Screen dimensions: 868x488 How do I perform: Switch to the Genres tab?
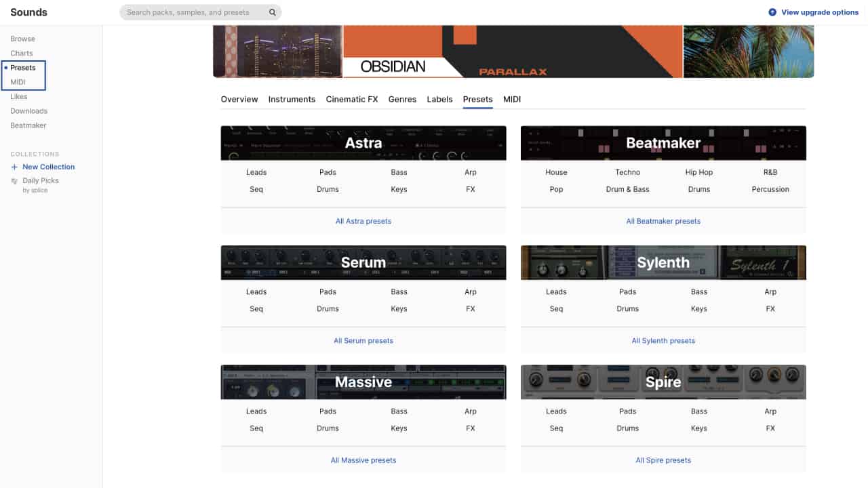click(x=402, y=99)
